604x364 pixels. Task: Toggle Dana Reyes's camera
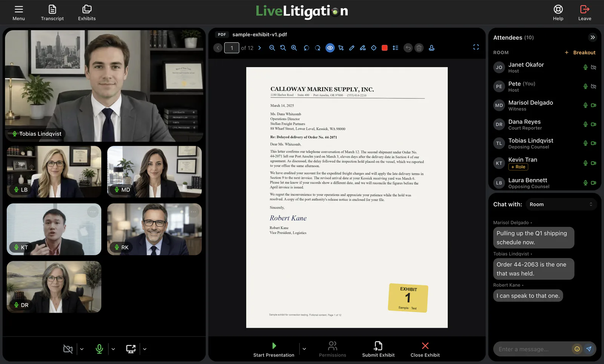pos(593,124)
